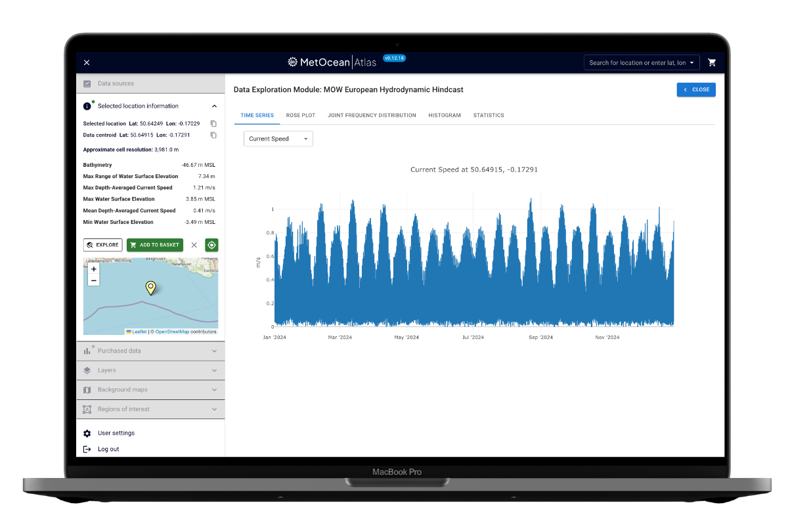Clear selection with X beside Add to Basket
The image size is (788, 532).
click(194, 245)
